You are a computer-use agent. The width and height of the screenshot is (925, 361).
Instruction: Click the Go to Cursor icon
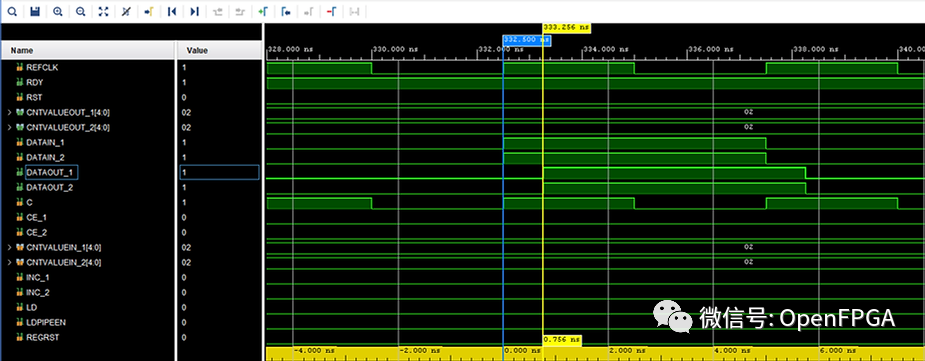[x=149, y=11]
